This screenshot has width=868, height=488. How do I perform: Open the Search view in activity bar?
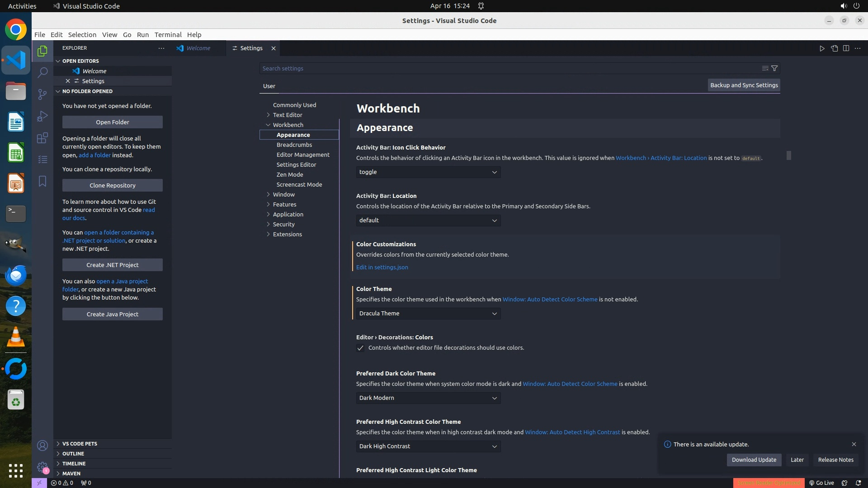pos(42,72)
